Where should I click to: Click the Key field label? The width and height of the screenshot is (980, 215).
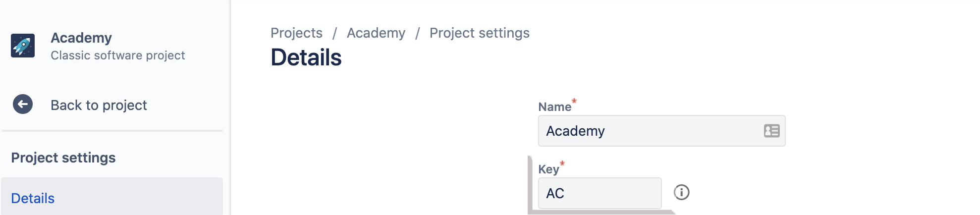(x=548, y=169)
